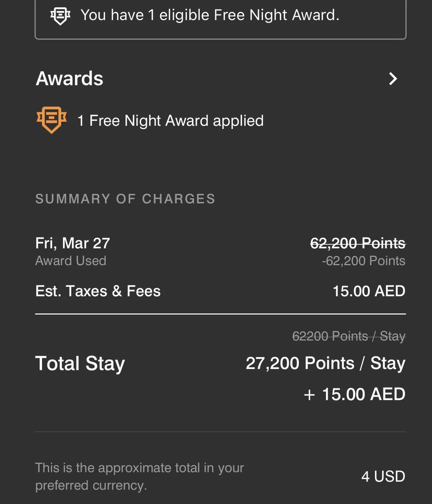The image size is (432, 504).
Task: Click the Total Stay label
Action: (x=80, y=364)
